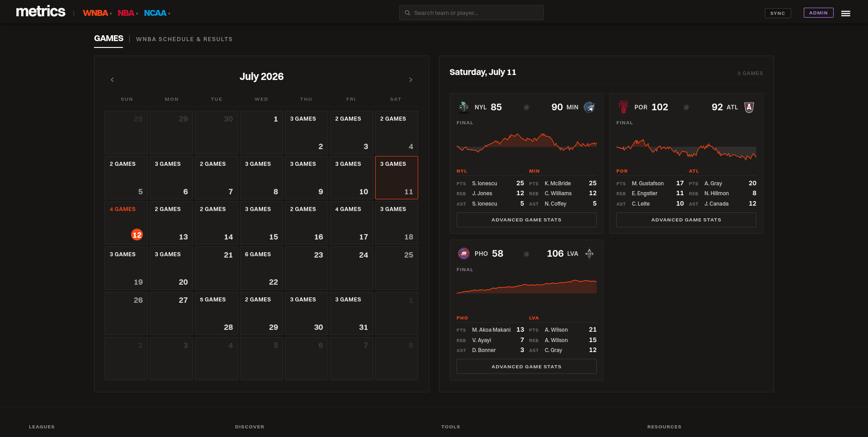868x437 pixels.
Task: Click NYL points leader S. Ionescu
Action: (485, 183)
